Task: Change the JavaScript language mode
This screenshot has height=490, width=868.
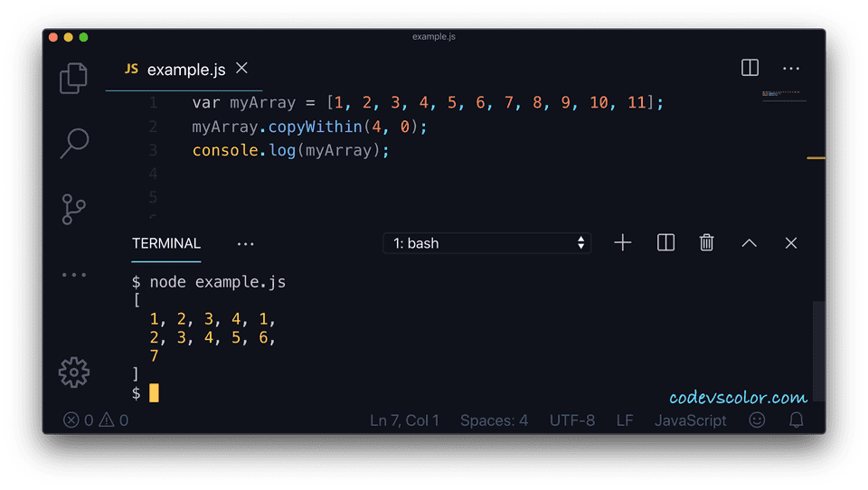Action: [x=690, y=420]
